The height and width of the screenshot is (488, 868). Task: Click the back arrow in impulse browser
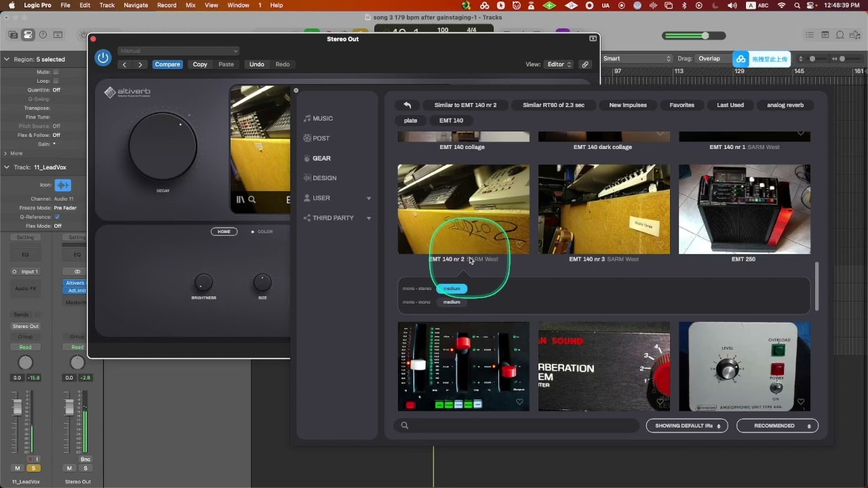(x=407, y=105)
